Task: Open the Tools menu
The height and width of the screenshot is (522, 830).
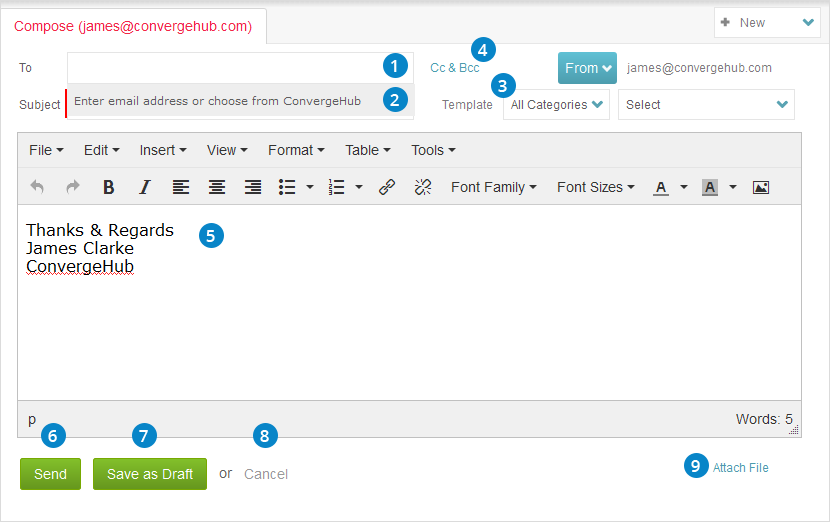Action: point(434,150)
